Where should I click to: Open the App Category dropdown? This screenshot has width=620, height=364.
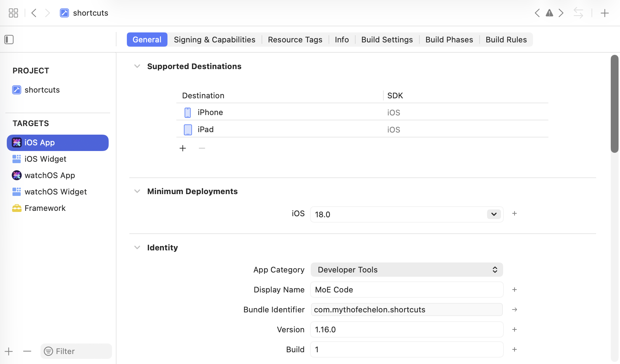point(407,270)
